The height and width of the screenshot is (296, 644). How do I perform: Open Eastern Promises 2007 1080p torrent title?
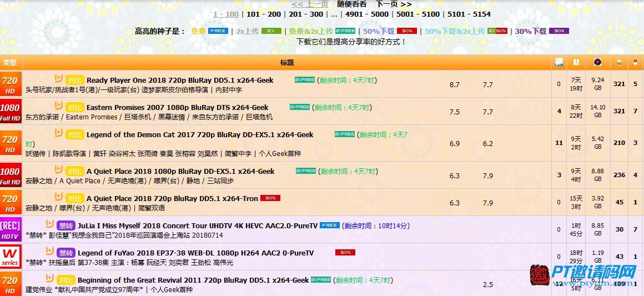tap(178, 108)
